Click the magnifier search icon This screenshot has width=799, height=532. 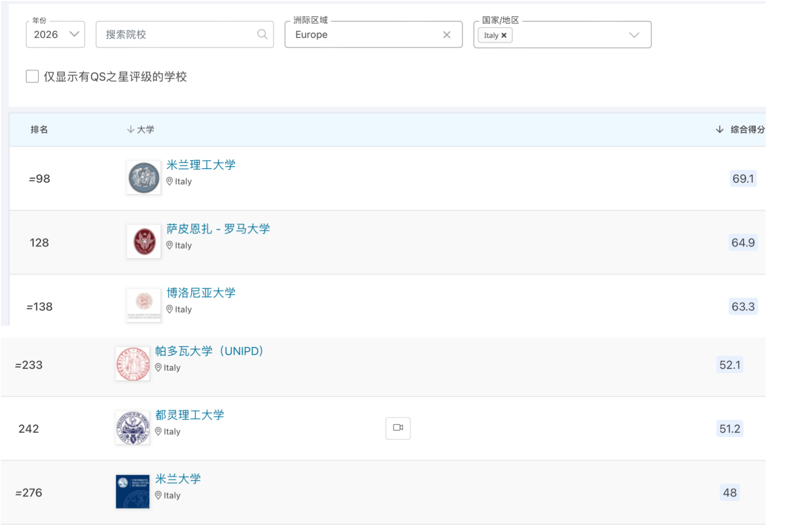coord(262,34)
